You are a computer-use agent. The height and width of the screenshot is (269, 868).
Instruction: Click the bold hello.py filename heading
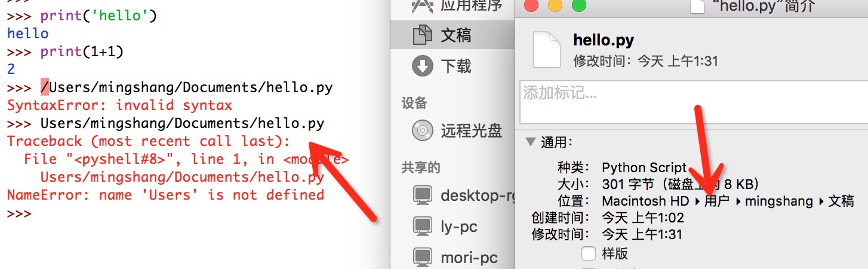(603, 41)
